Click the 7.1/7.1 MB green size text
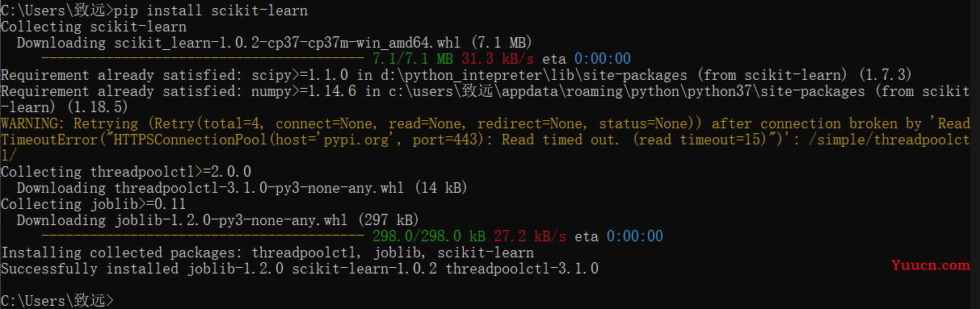 413,59
